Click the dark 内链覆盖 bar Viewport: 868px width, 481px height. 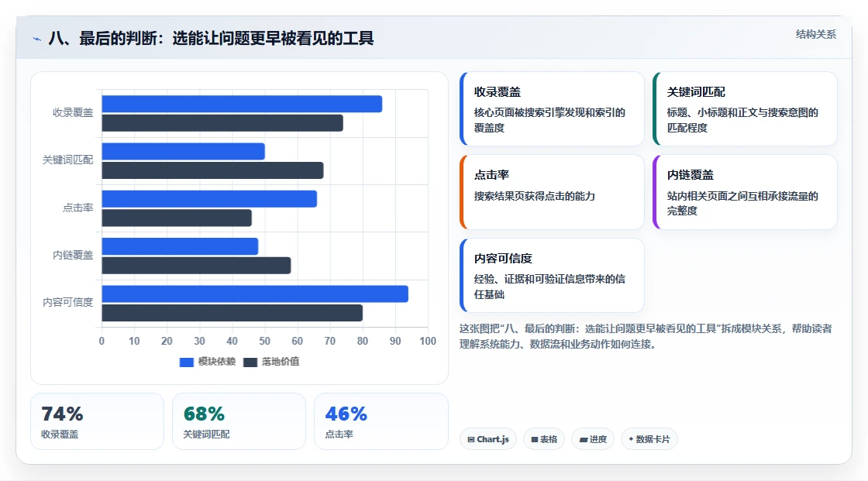[x=197, y=266]
